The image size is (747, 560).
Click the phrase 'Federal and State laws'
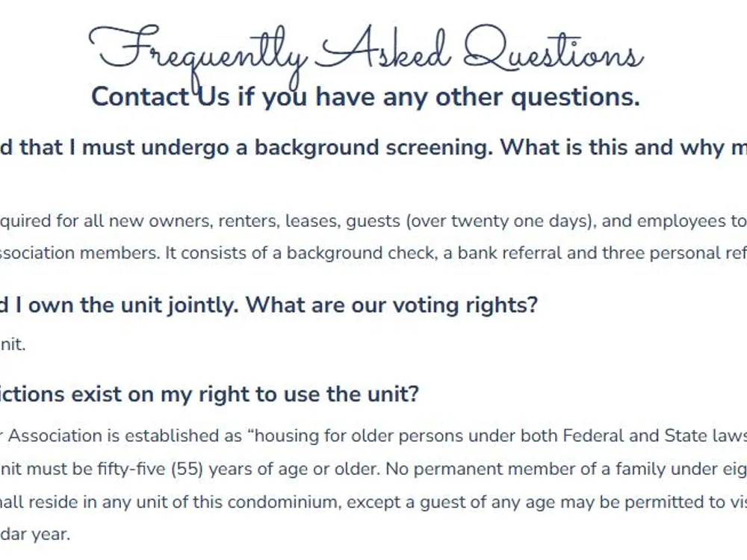(654, 436)
